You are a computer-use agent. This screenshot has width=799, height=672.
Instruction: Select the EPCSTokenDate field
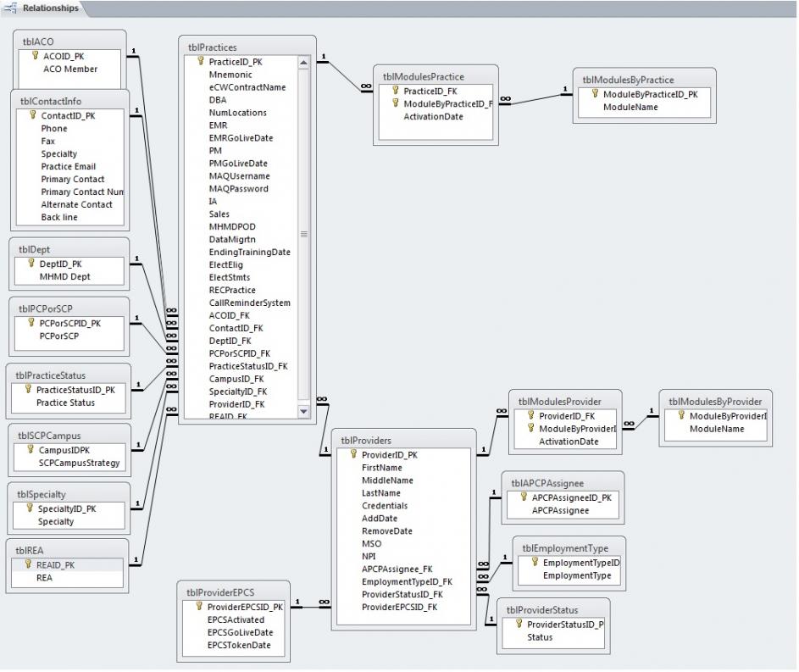[x=239, y=646]
